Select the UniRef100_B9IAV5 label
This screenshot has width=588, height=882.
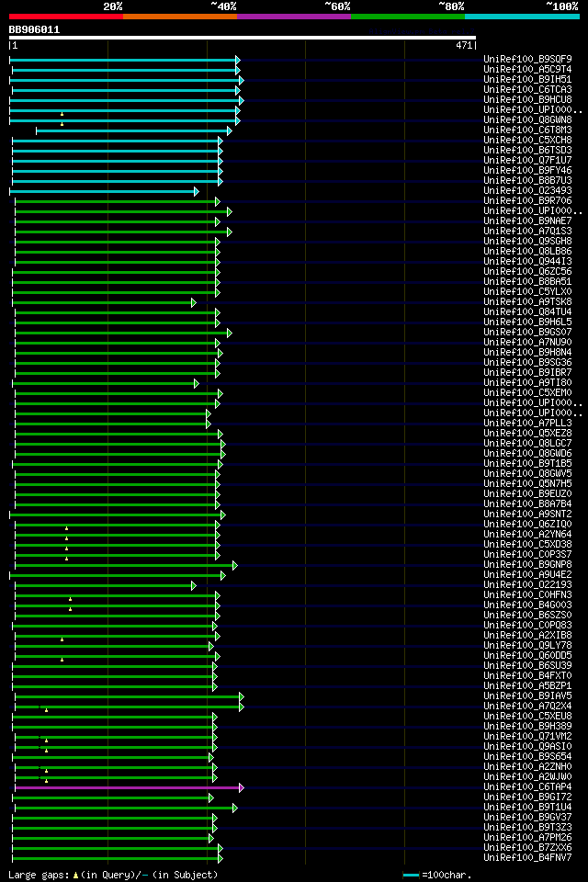(527, 697)
